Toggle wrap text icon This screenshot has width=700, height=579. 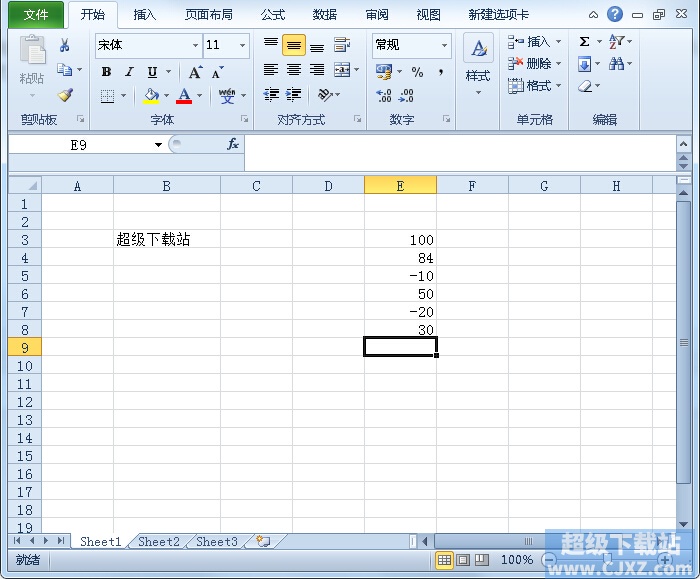point(342,45)
